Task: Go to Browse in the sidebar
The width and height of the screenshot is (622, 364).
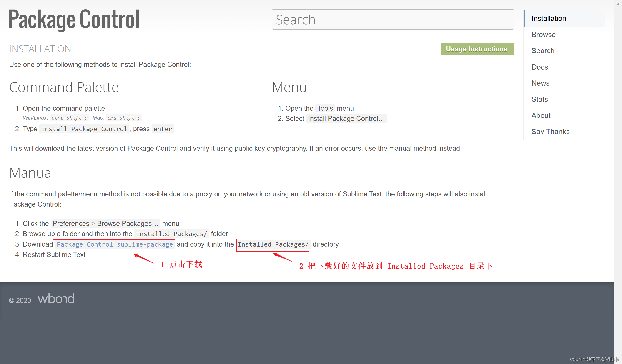Action: (x=543, y=35)
